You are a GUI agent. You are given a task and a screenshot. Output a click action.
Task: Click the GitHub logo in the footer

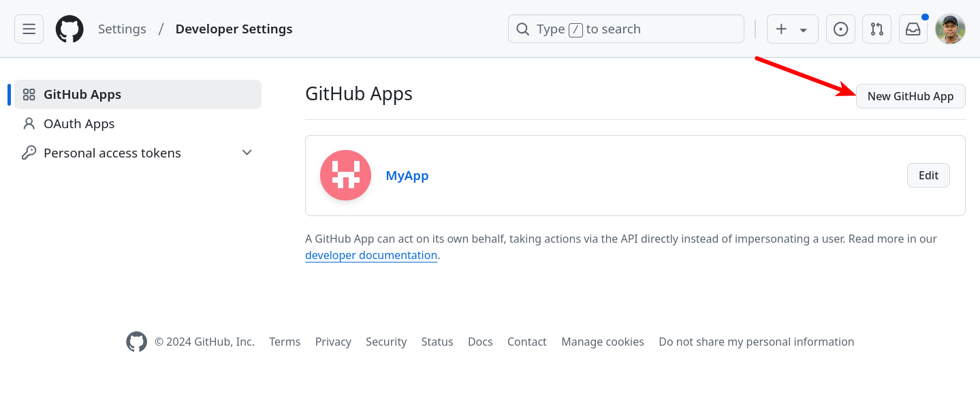[x=136, y=342]
